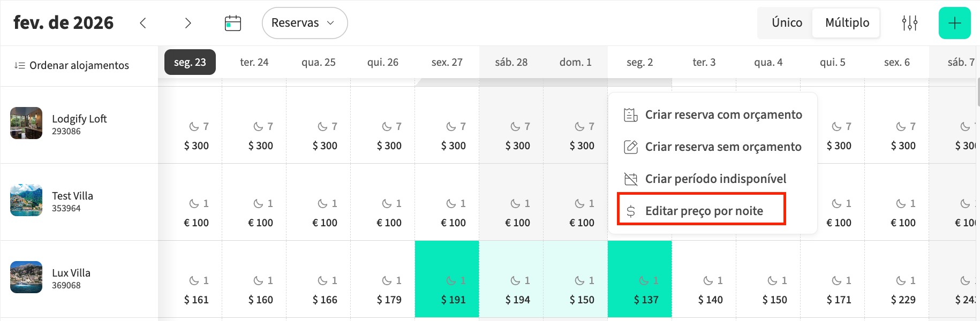Click the sort icon beside Ordenar alojamentos
The height and width of the screenshot is (321, 980).
click(19, 65)
